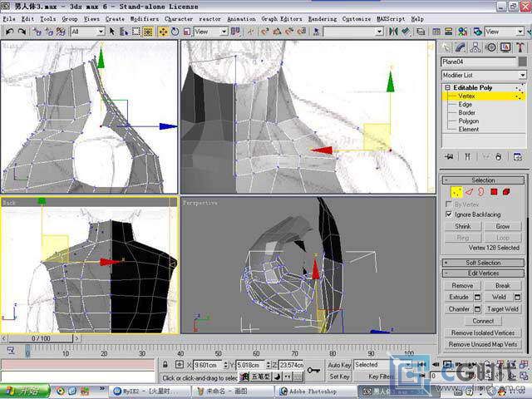532x399 pixels.
Task: Select the Select and Move tool
Action: (x=163, y=32)
